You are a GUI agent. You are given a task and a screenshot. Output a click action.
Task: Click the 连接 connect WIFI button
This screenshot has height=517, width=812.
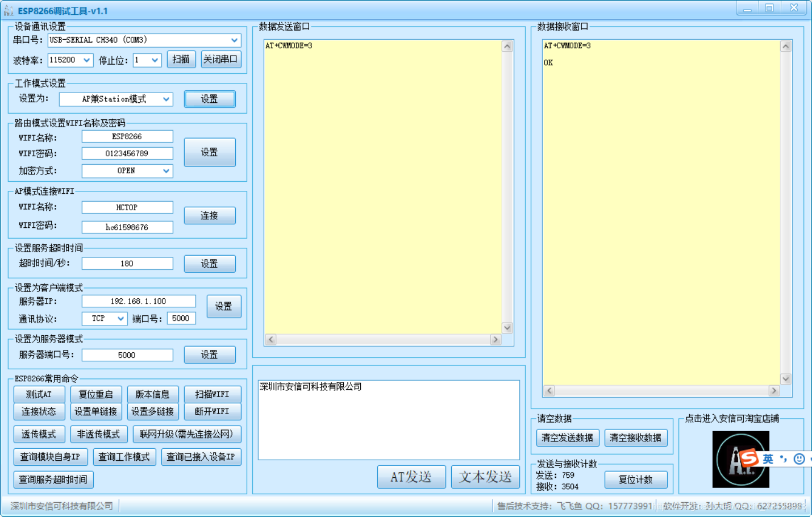point(210,215)
